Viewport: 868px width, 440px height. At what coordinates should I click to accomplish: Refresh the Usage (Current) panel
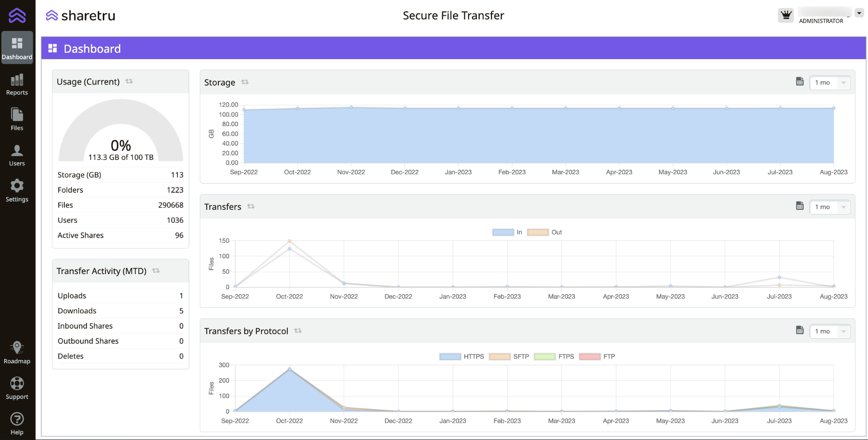coord(129,81)
